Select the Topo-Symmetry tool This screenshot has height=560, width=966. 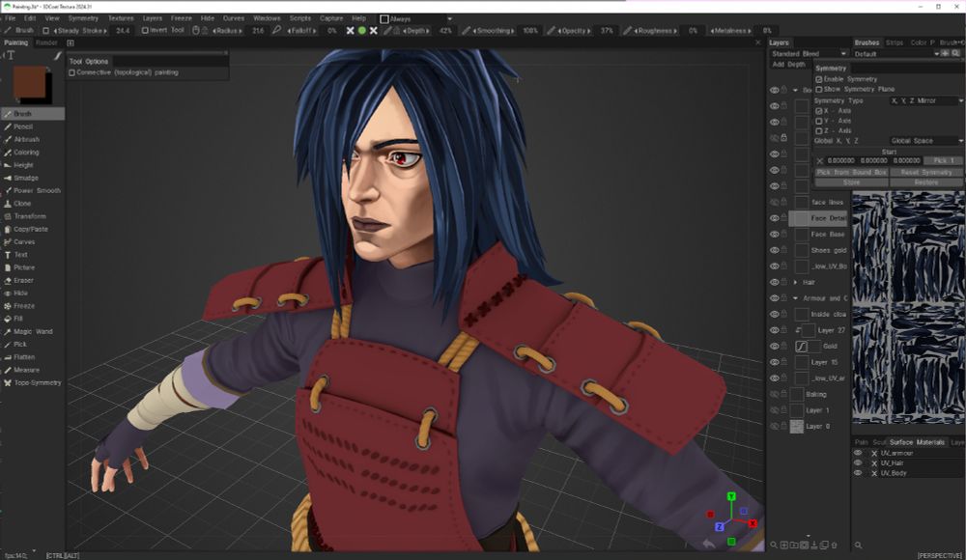[32, 382]
